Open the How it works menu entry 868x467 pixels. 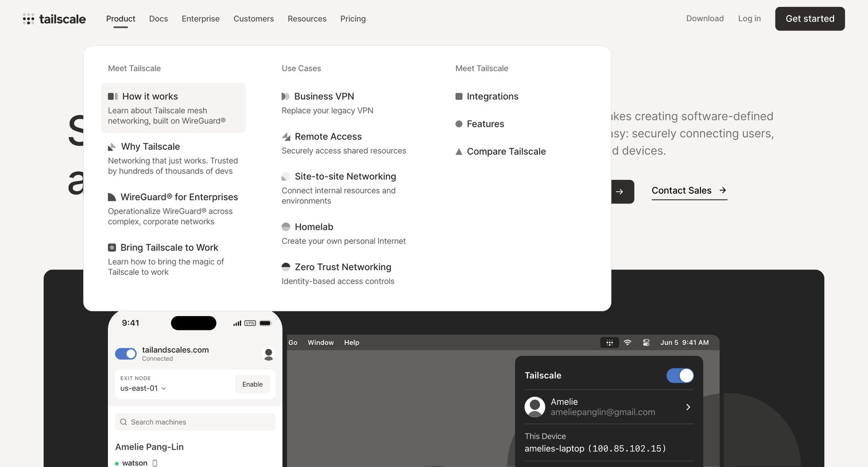pyautogui.click(x=173, y=108)
